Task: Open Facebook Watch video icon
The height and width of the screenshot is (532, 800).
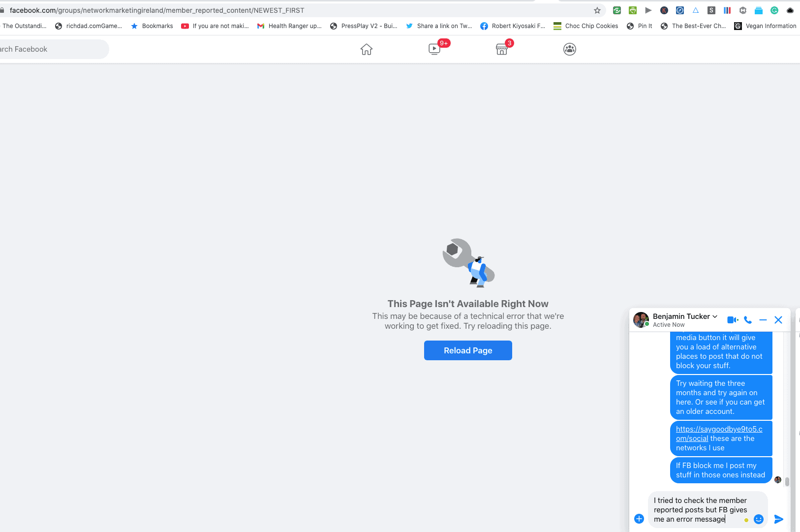Action: [x=434, y=49]
